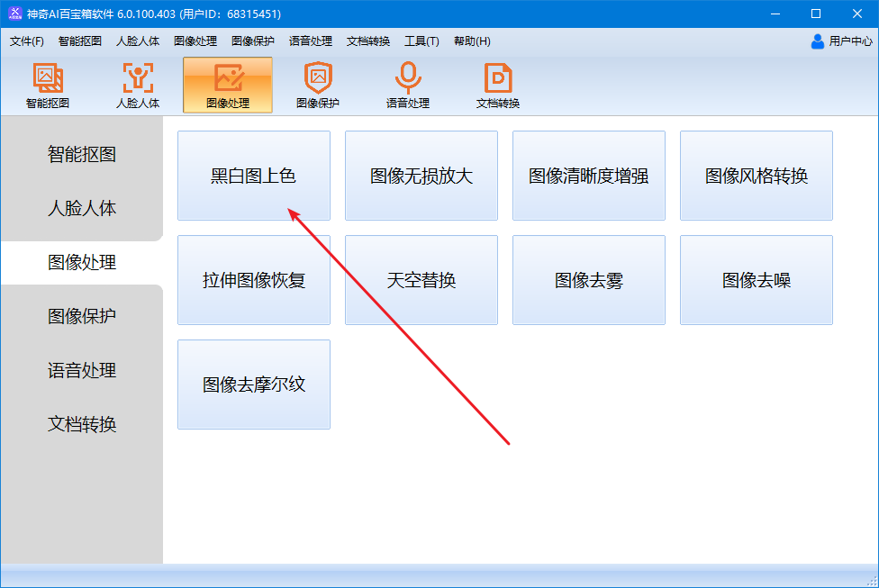
Task: Open the 智能抠图 menu bar item
Action: 80,41
